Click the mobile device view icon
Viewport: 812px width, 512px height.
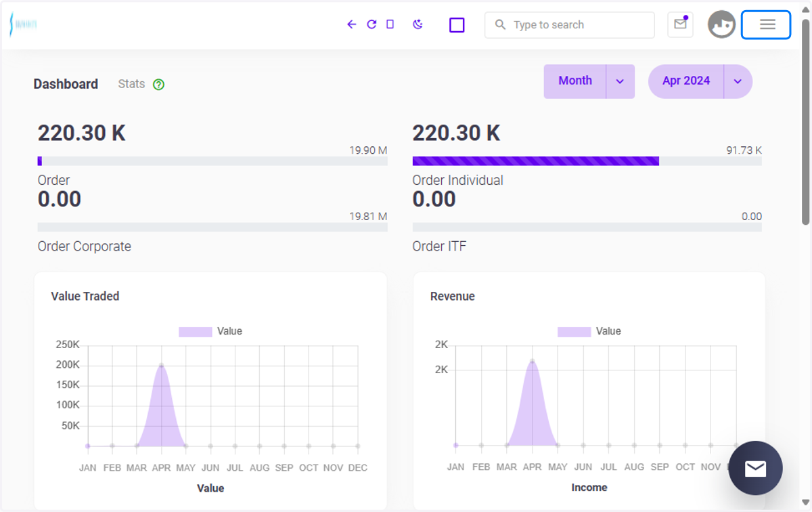[390, 24]
